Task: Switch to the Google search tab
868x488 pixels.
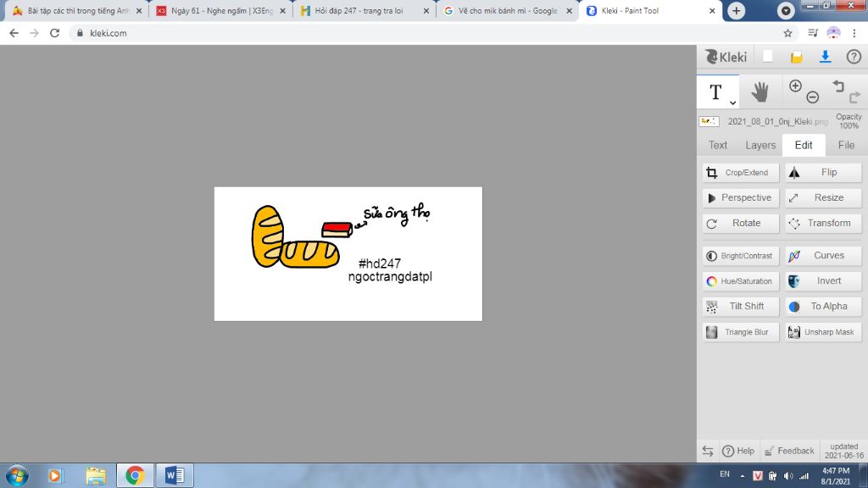Action: [509, 10]
